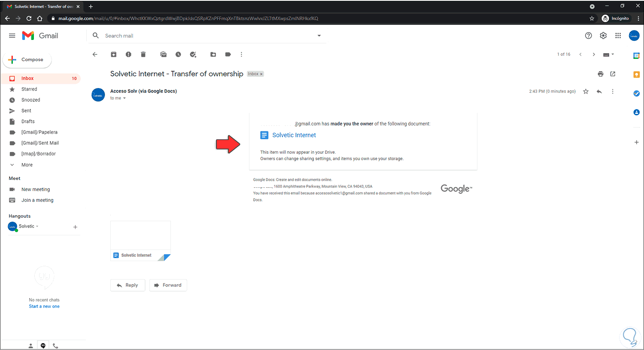Snooze this email
The width and height of the screenshot is (644, 350).
[x=178, y=55]
